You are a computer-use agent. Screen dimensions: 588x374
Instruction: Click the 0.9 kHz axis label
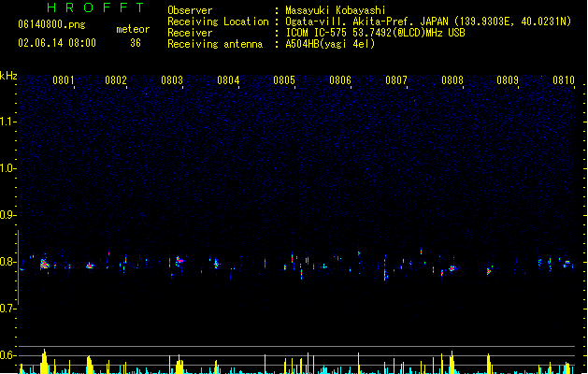[7, 215]
